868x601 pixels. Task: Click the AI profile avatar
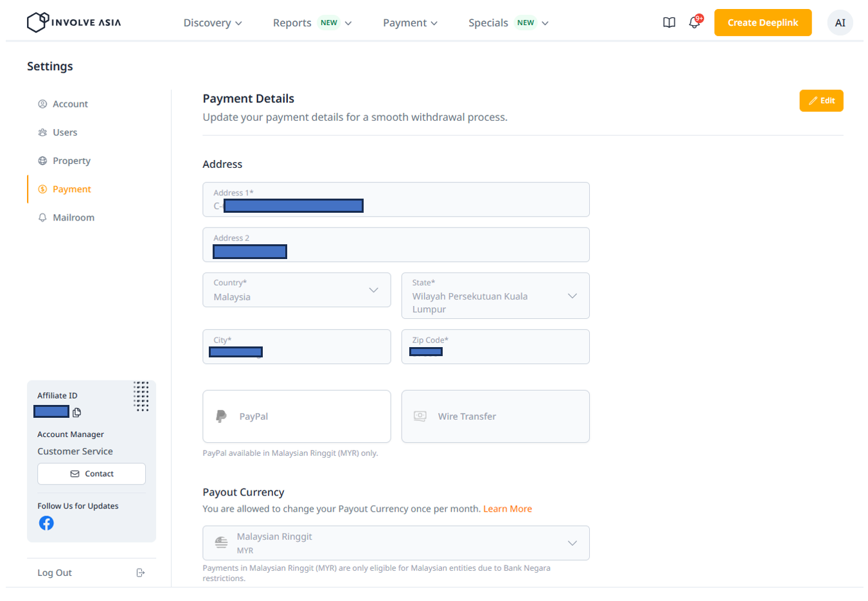[x=840, y=22]
